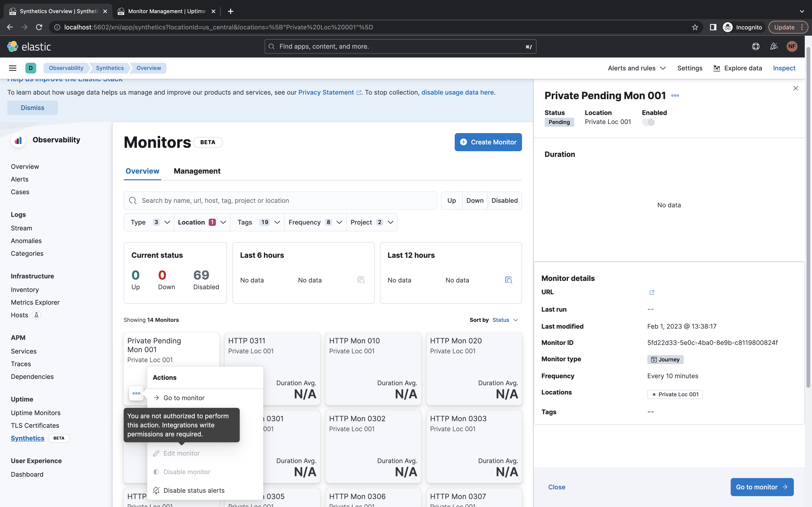The height and width of the screenshot is (507, 812).
Task: Toggle the Enabled switch for Private Pending Mon 001
Action: click(x=649, y=122)
